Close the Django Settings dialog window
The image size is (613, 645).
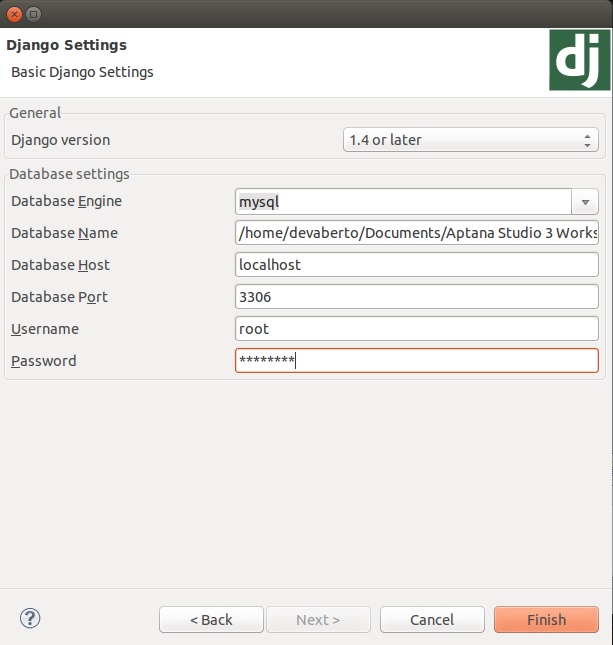14,14
